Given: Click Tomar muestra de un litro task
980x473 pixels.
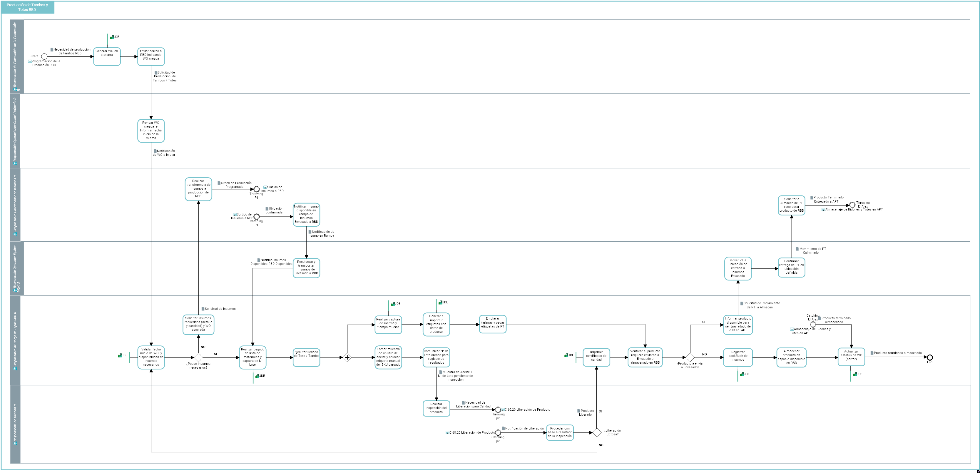Looking at the screenshot, I should 388,357.
